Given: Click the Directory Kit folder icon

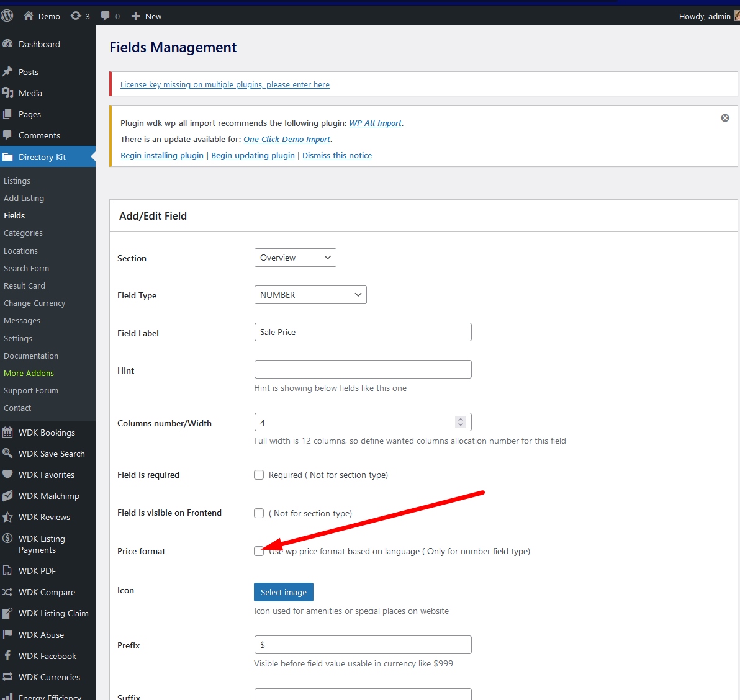Looking at the screenshot, I should (x=7, y=157).
